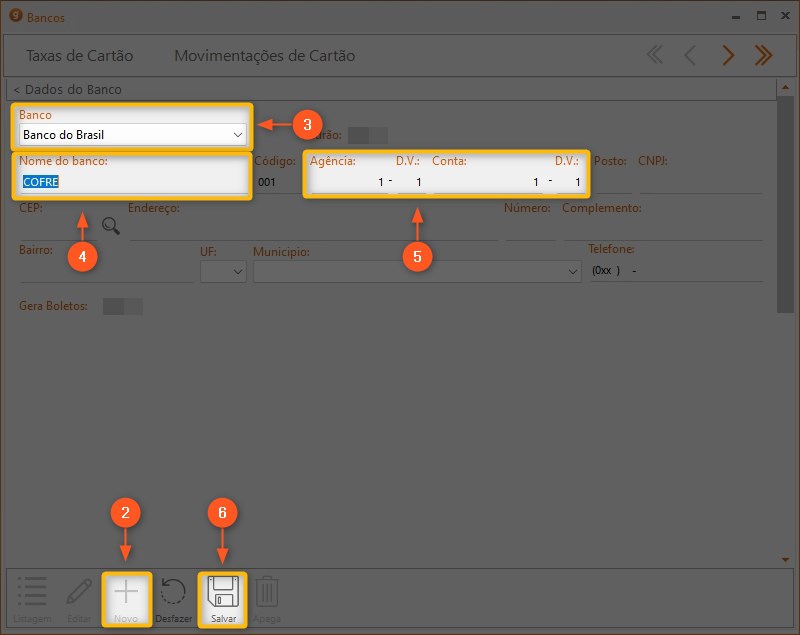This screenshot has height=635, width=800.
Task: Go to the next record arrow
Action: [728, 56]
